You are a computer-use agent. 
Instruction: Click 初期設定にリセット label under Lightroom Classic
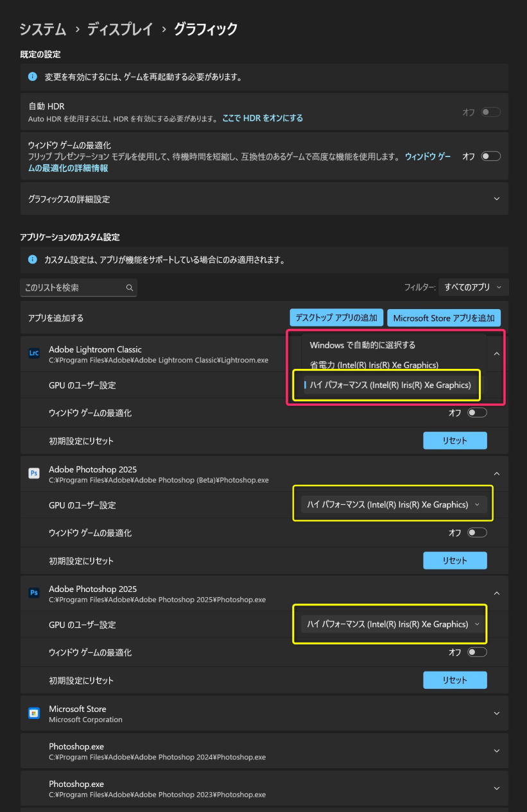(81, 441)
